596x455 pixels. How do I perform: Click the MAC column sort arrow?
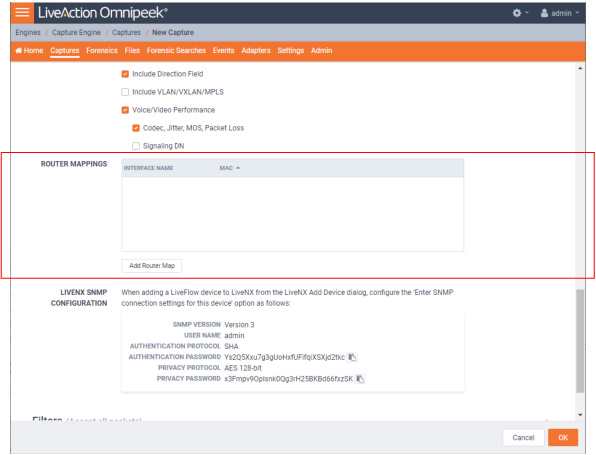(238, 168)
